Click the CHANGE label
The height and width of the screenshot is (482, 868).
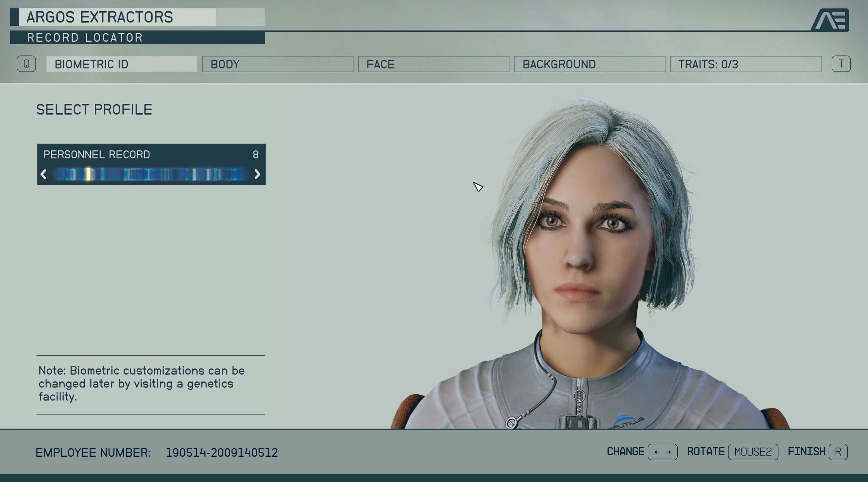[x=625, y=451]
